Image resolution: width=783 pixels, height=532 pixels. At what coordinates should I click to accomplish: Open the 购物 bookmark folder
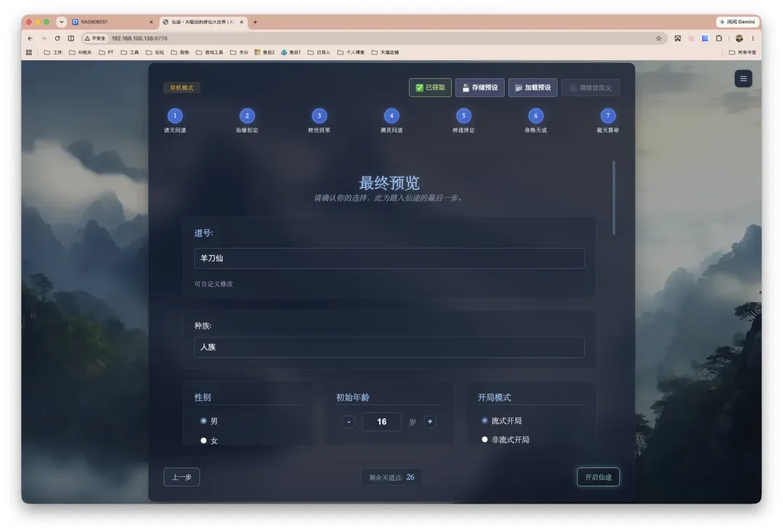[180, 52]
